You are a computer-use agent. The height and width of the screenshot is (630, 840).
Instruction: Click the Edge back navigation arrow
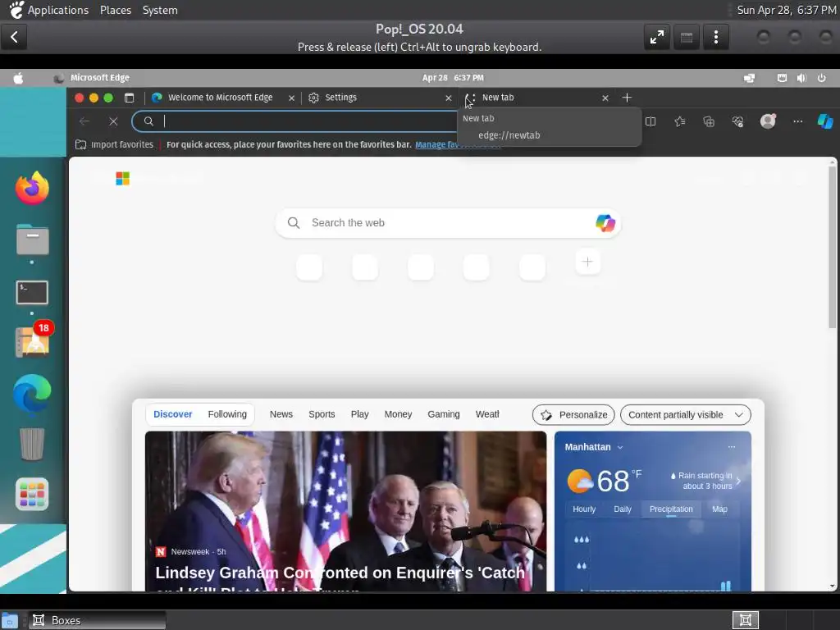coord(84,121)
